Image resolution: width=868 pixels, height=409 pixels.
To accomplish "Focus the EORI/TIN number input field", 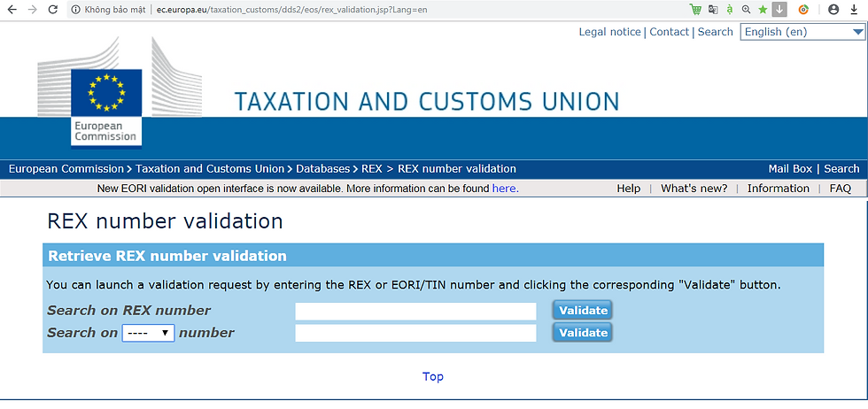I will [415, 333].
